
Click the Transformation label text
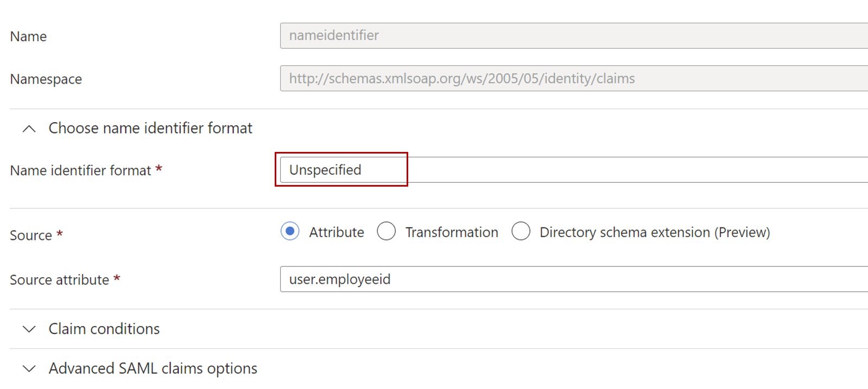tap(451, 232)
